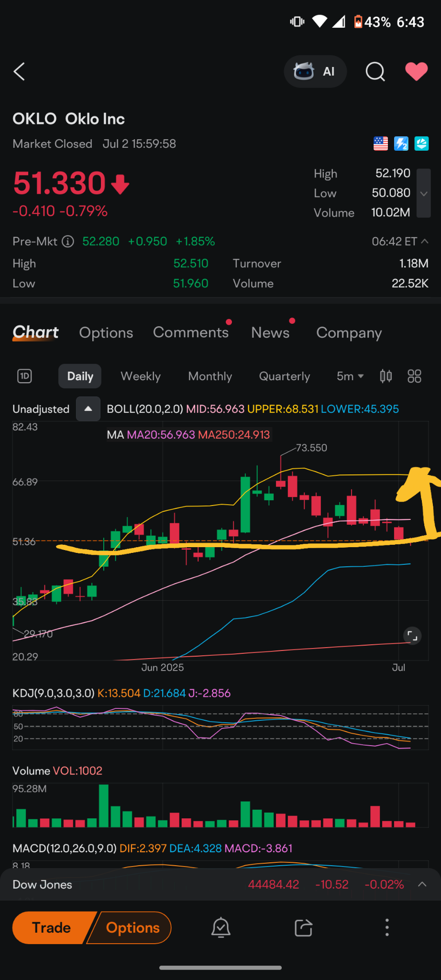Tap the -0.410 -0.79% change text

coord(60,211)
